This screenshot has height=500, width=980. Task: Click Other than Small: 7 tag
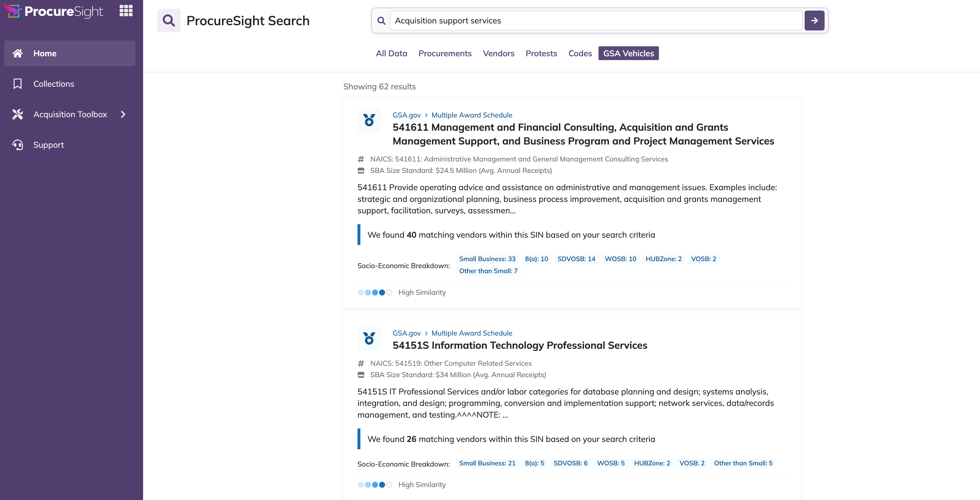click(488, 271)
